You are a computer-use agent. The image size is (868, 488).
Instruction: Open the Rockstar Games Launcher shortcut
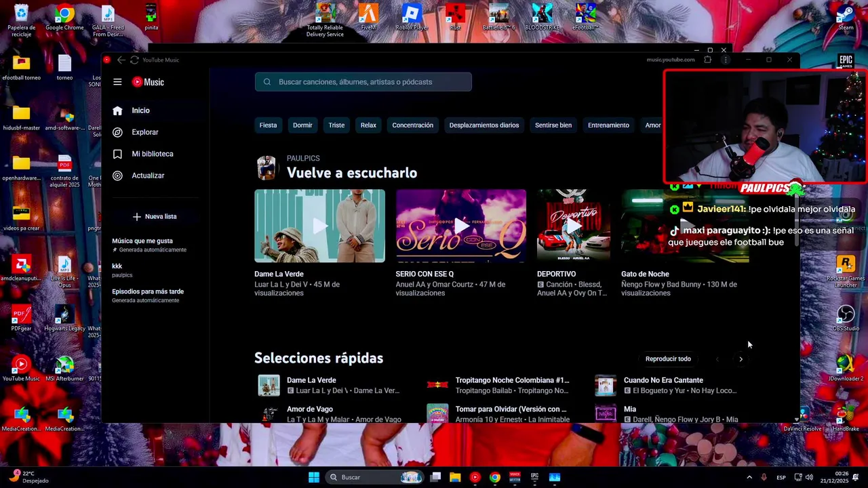tap(846, 272)
